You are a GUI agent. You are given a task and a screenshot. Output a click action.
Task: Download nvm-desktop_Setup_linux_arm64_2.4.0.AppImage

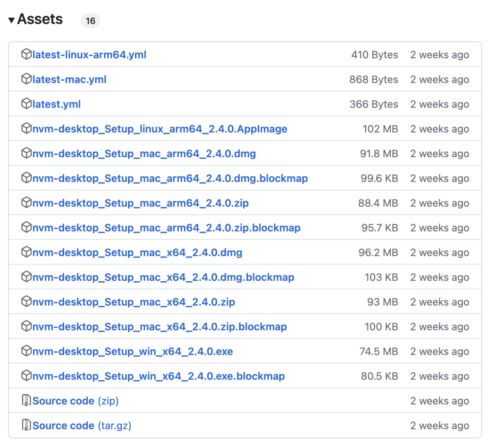160,129
